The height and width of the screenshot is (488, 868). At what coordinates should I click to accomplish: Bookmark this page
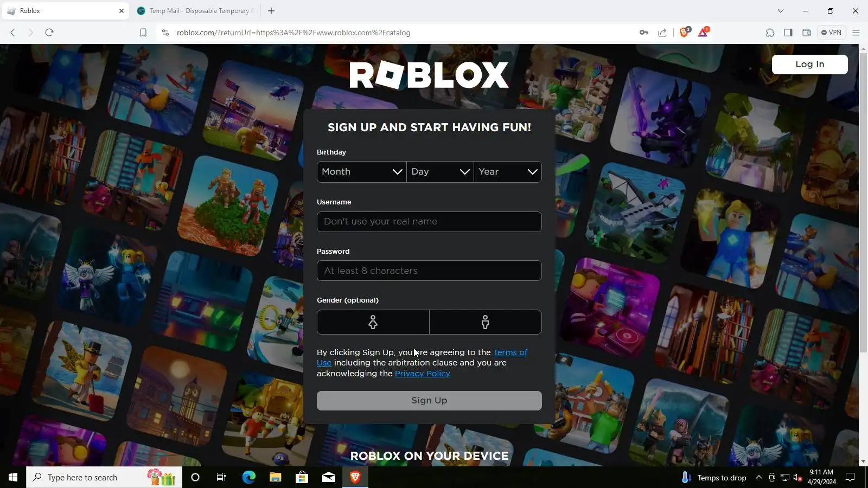(143, 33)
